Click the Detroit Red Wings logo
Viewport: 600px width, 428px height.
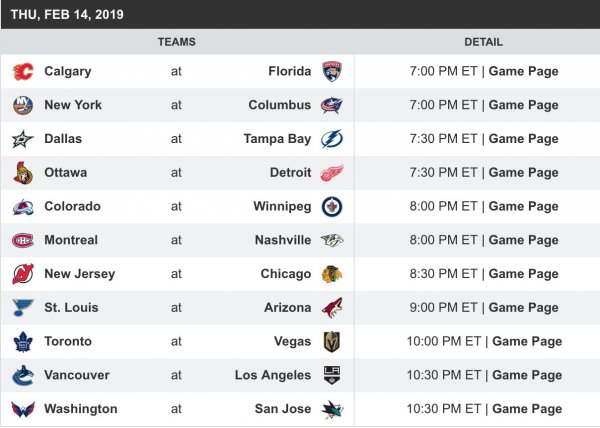pos(331,173)
